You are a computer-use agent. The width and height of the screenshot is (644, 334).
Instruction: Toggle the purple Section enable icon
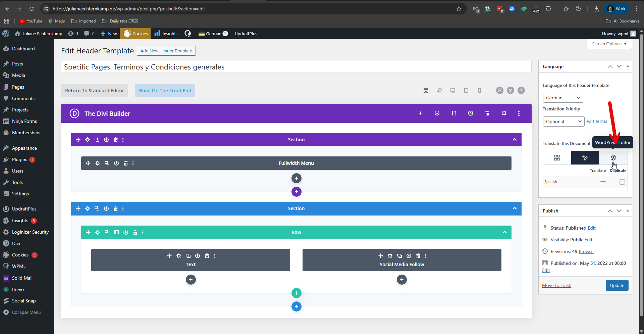point(106,140)
